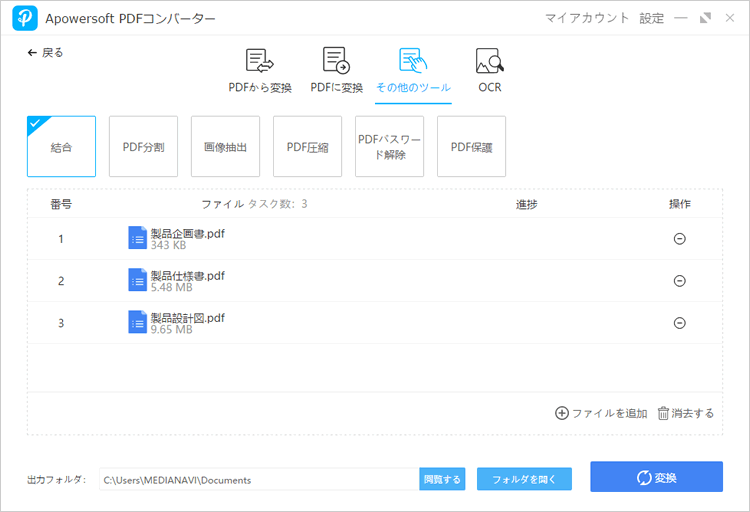Click the document icon of 製品企画書.pdf
The image size is (750, 512).
[137, 238]
